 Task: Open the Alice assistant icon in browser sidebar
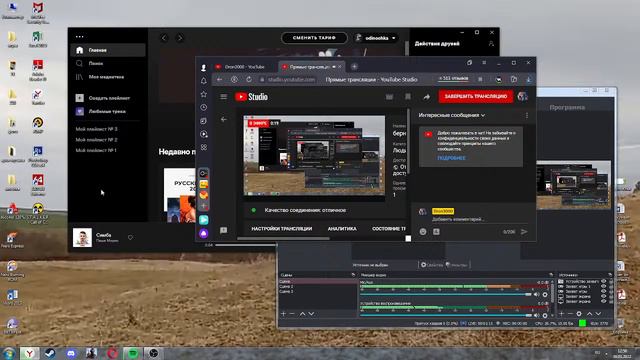point(204,233)
